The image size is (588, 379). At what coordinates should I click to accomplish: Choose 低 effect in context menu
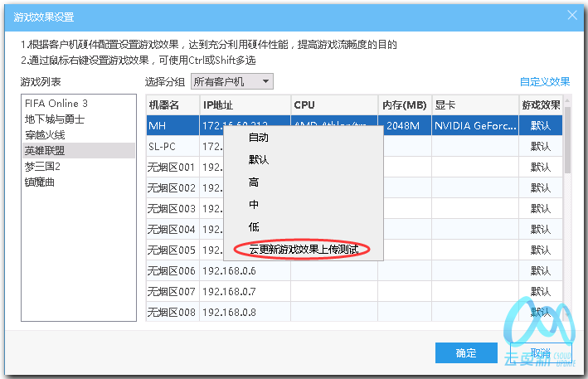304,226
